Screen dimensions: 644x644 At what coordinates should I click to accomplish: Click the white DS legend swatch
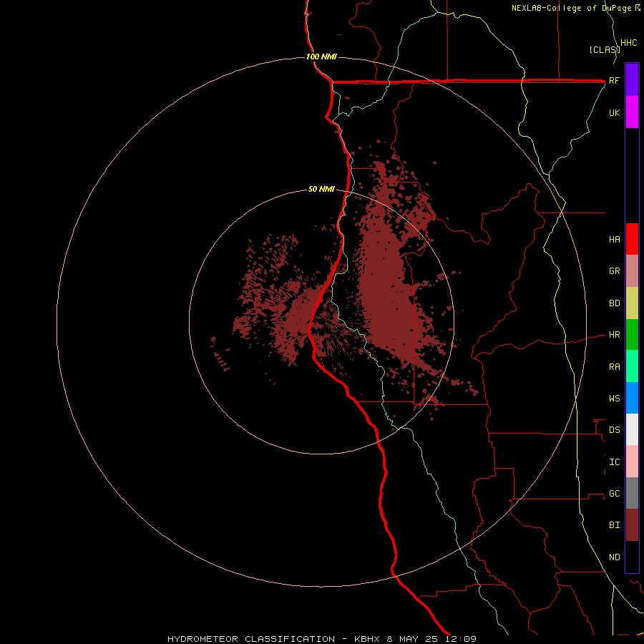tap(632, 429)
